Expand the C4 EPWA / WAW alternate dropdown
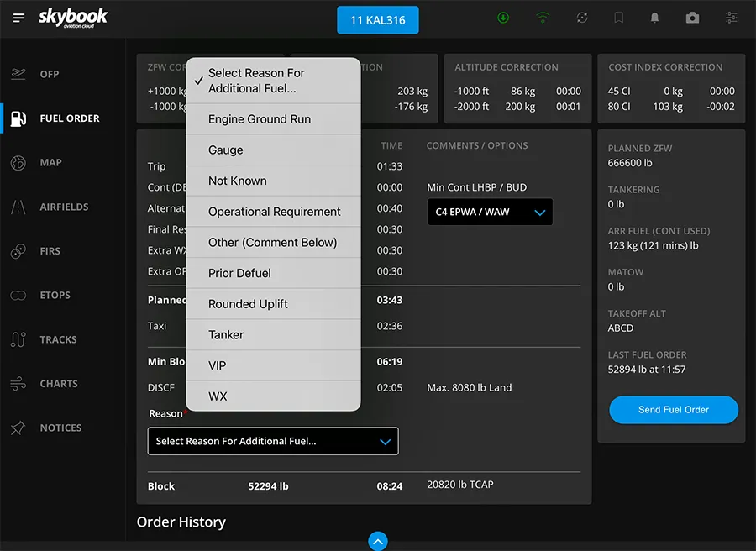Screen dimensions: 756x551 click(491, 213)
